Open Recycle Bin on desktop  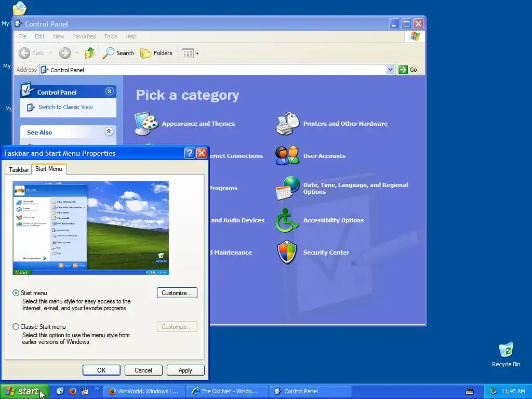pos(506,355)
